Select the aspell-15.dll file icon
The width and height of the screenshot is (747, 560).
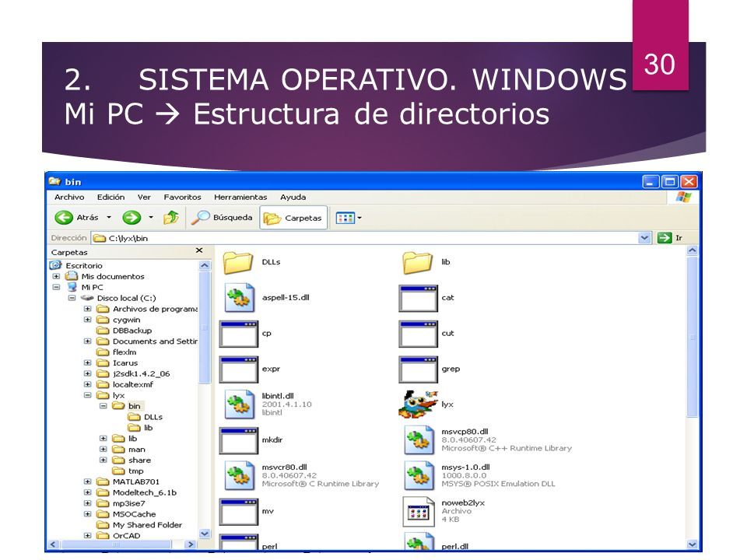click(x=239, y=298)
